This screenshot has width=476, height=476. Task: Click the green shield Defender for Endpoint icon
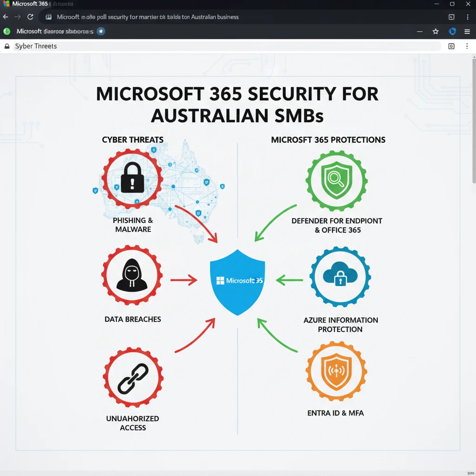point(337,181)
